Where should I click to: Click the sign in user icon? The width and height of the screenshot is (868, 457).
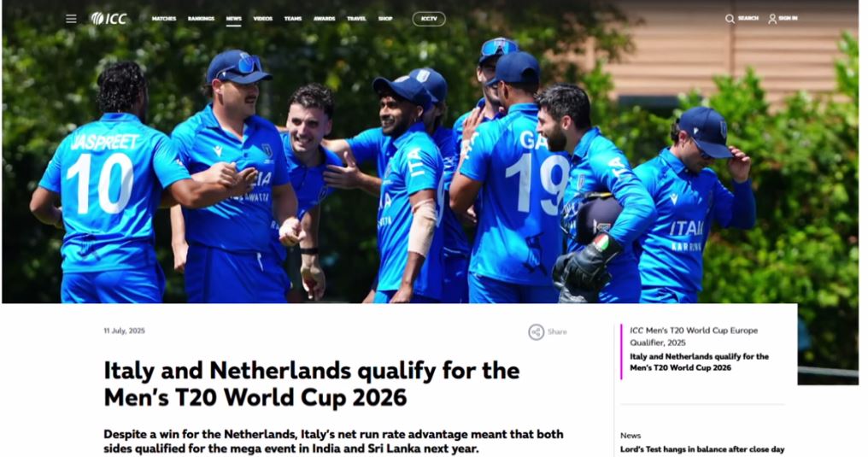pyautogui.click(x=772, y=19)
